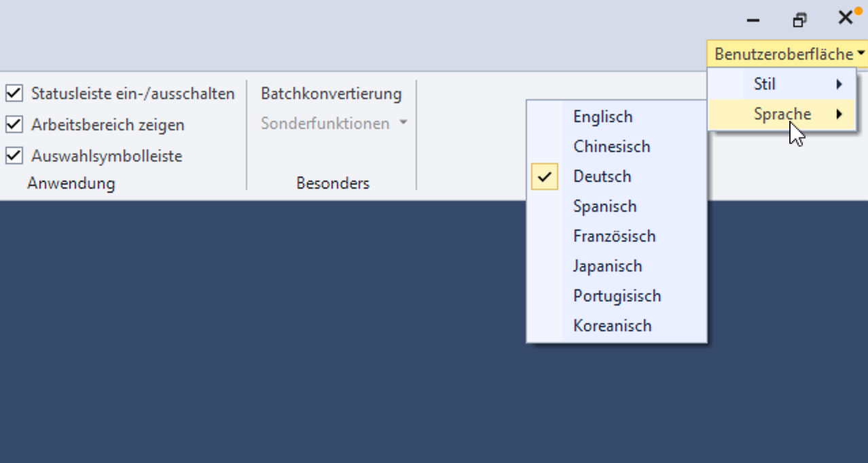Uncheck Statusleiste ein-/ausschalten checkbox
Image resolution: width=868 pixels, height=463 pixels.
pyautogui.click(x=14, y=93)
